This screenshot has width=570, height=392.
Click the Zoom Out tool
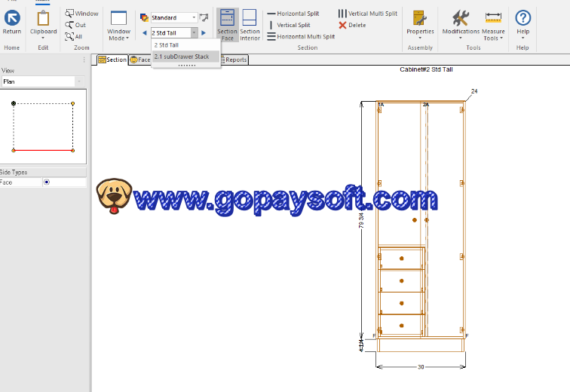coord(75,25)
